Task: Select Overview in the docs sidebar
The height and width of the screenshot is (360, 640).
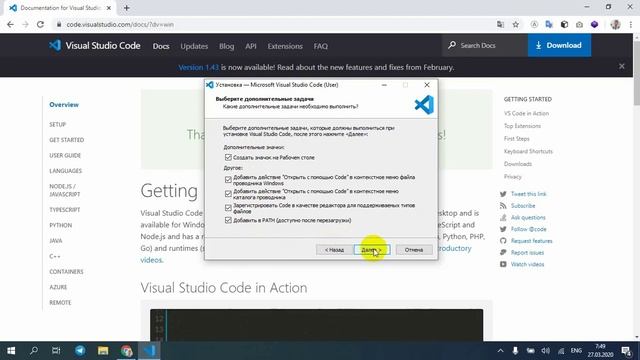Action: (x=64, y=105)
